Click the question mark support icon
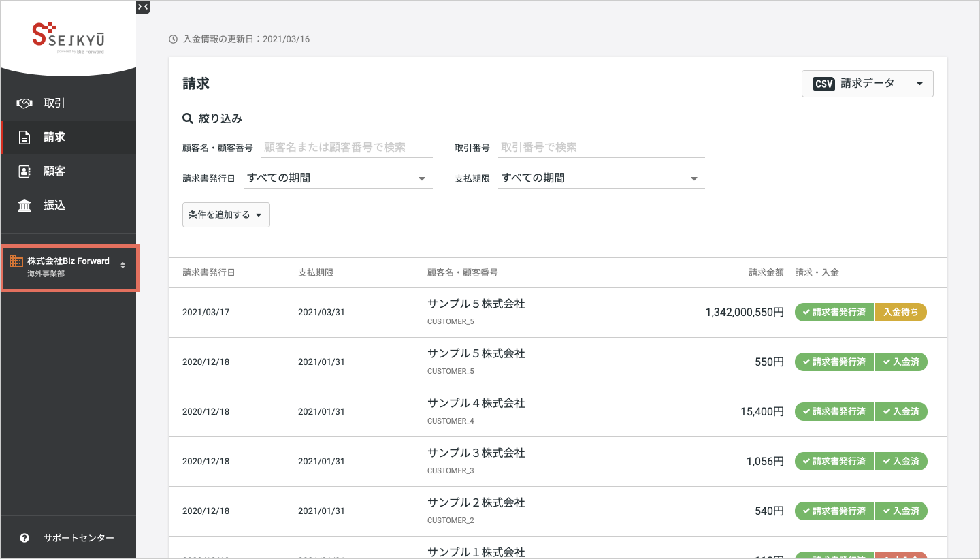This screenshot has width=980, height=559. coord(24,538)
